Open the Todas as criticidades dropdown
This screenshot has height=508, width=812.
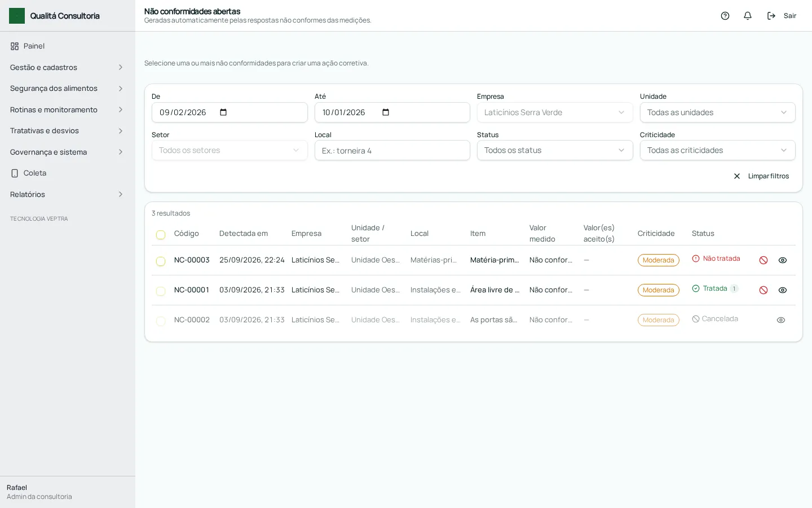tap(717, 150)
